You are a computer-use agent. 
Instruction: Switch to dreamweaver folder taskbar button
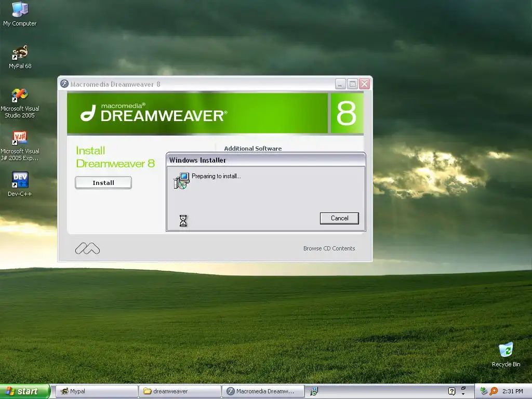[180, 391]
